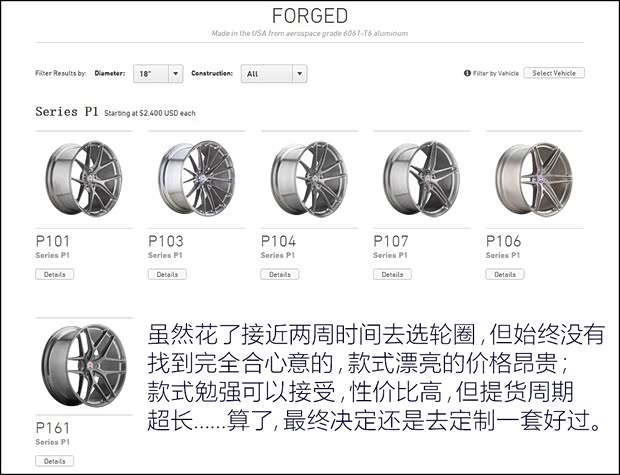The height and width of the screenshot is (475, 620).
Task: Click the P106 model title link
Action: [503, 241]
